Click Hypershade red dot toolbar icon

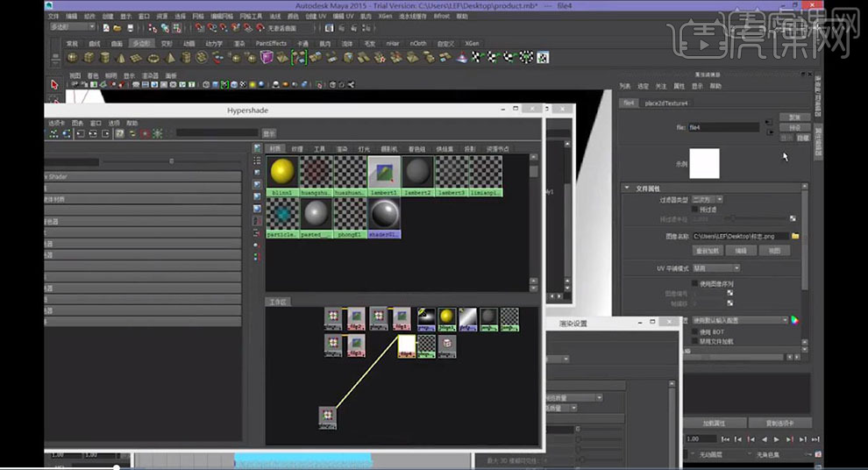point(145,133)
